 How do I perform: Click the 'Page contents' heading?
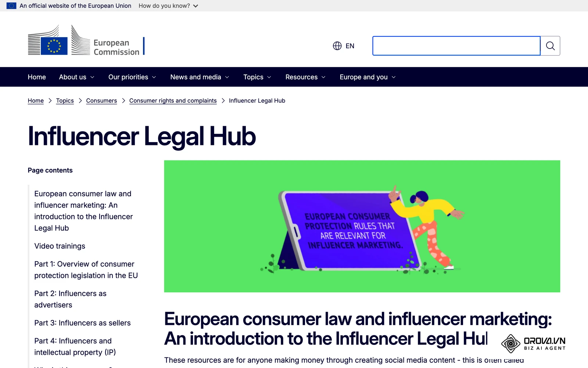[x=50, y=170]
